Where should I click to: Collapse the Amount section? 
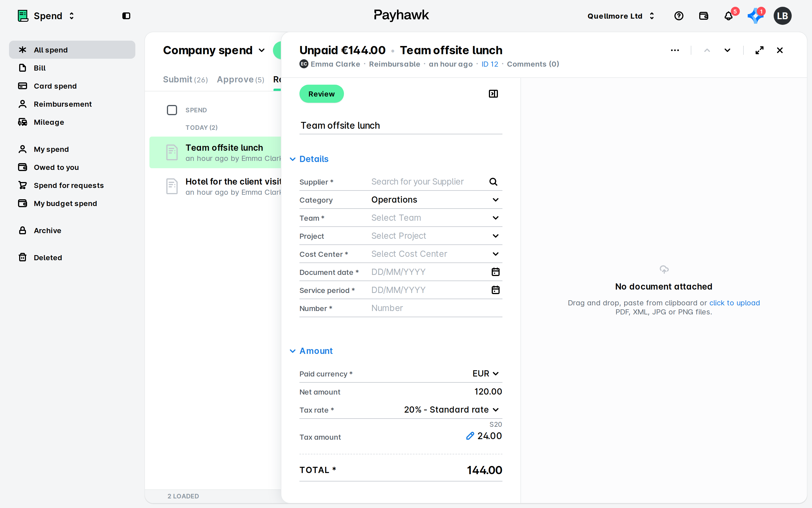click(x=311, y=351)
